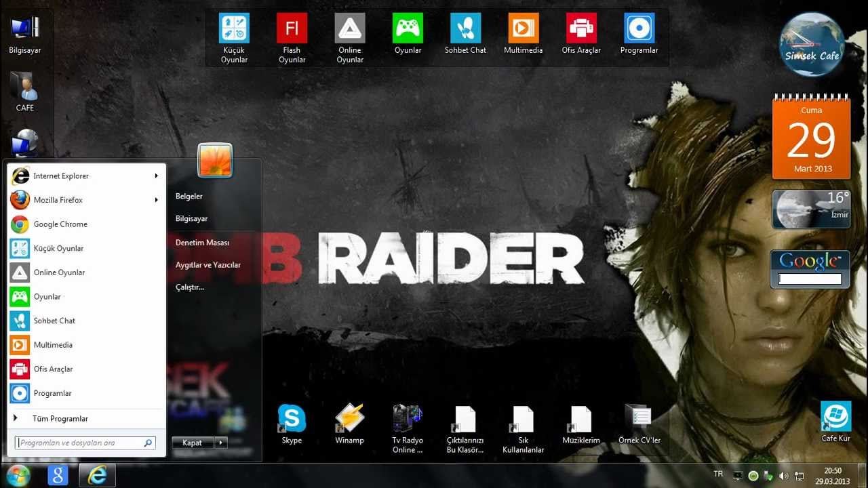Open Küçük Oyunlar in Start menu
Screen dimensions: 868x488
[86, 248]
